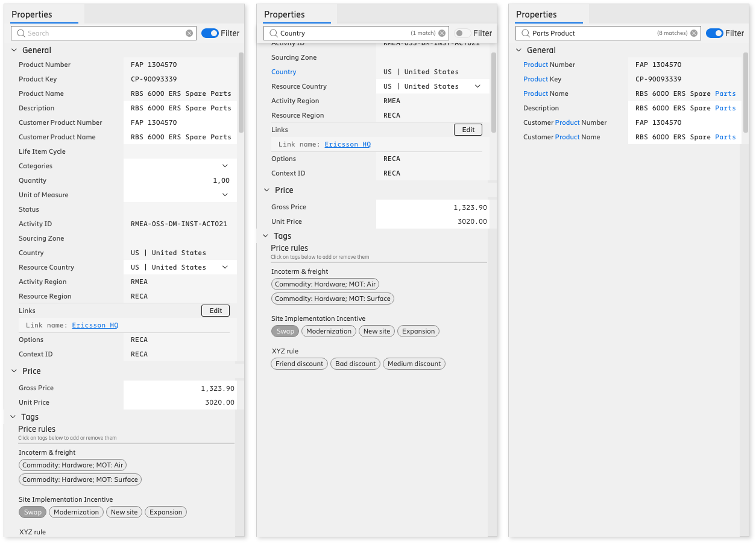Select the "Friend discount" tag
The width and height of the screenshot is (756, 544).
(x=299, y=364)
